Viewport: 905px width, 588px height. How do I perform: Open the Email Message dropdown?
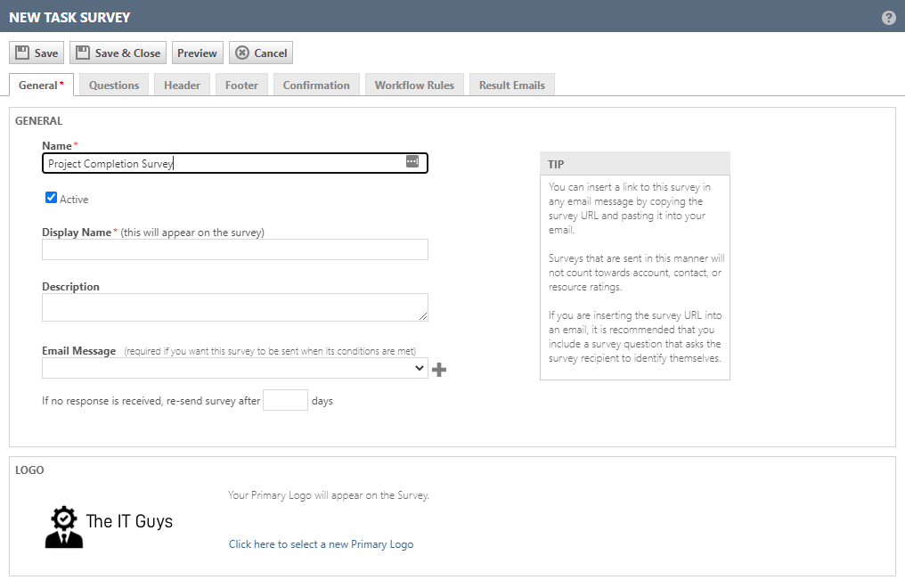(x=235, y=368)
